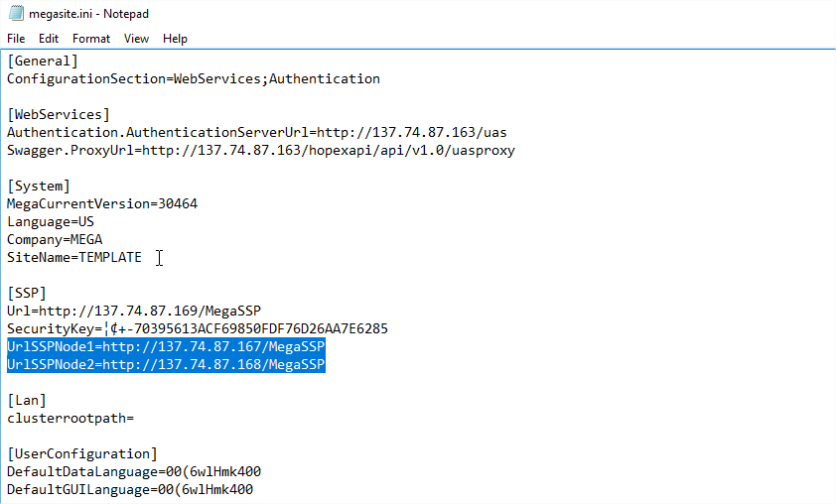Click the ConfigurationSection=WebServices;Authentication line
This screenshot has width=836, height=504.
193,78
